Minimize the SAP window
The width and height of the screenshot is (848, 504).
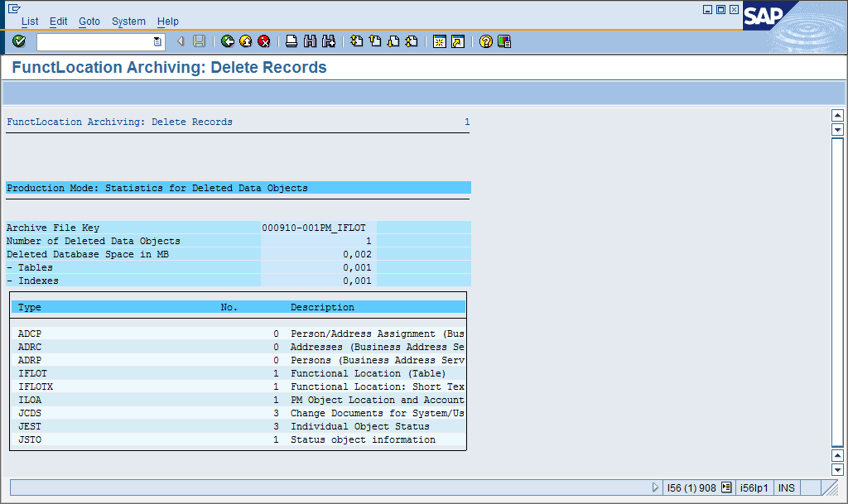tap(707, 9)
